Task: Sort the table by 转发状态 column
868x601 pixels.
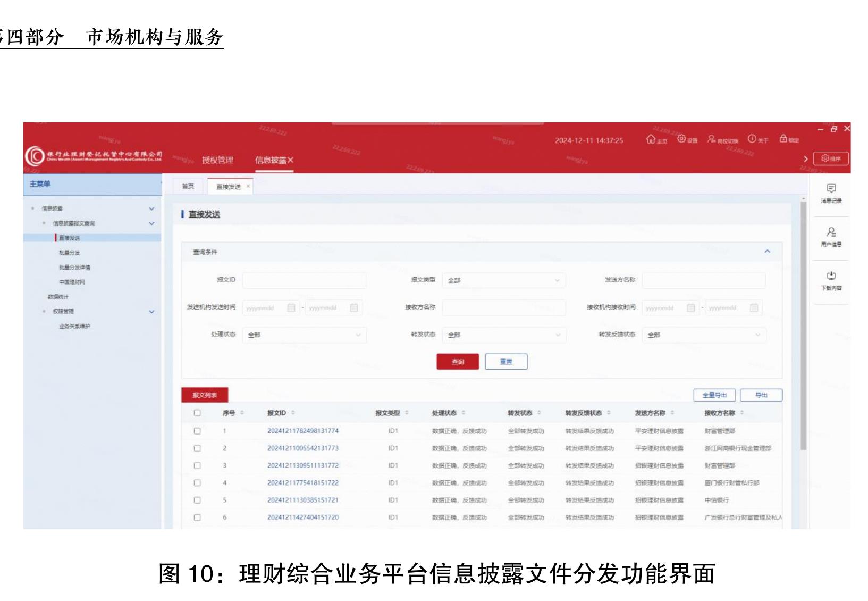Action: tap(539, 413)
